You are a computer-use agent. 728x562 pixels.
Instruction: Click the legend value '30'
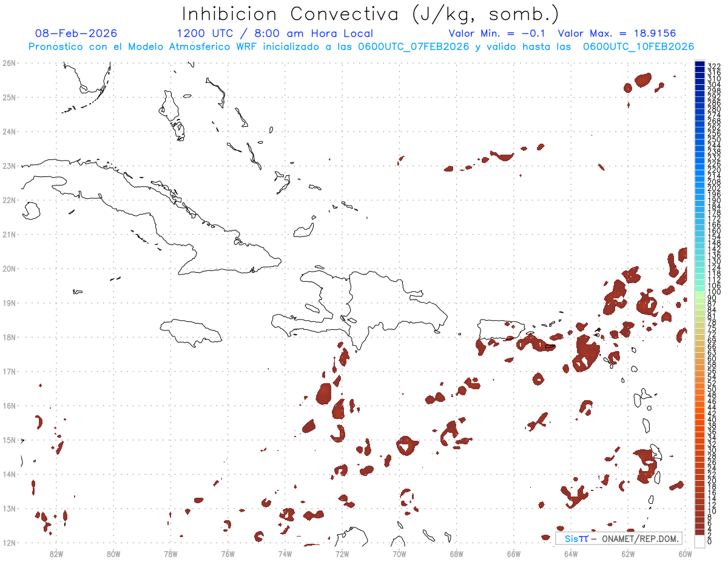[712, 450]
